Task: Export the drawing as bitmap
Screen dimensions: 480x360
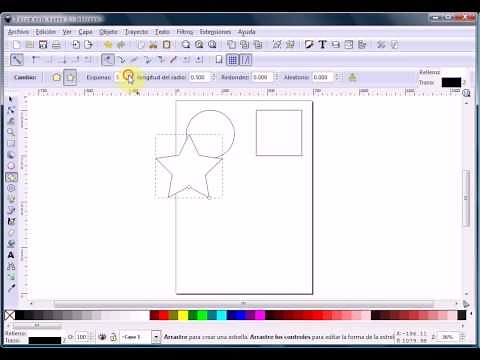Action: pos(88,44)
